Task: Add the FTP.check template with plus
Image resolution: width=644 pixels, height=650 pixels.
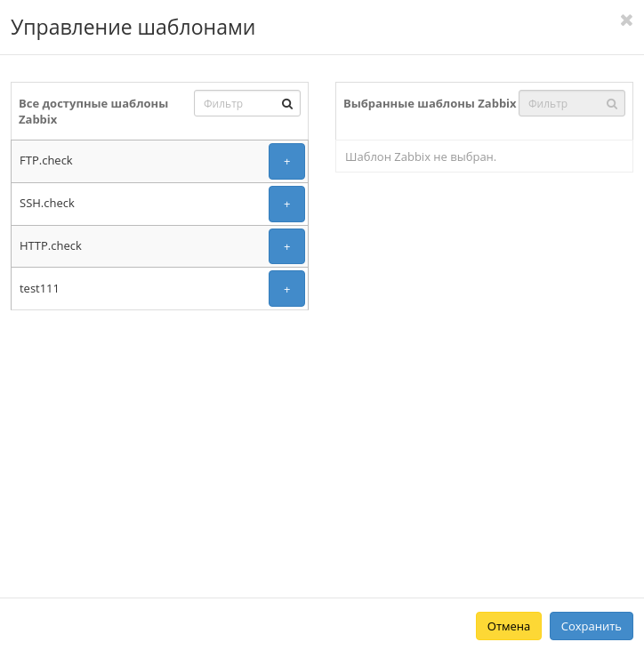Action: [286, 162]
